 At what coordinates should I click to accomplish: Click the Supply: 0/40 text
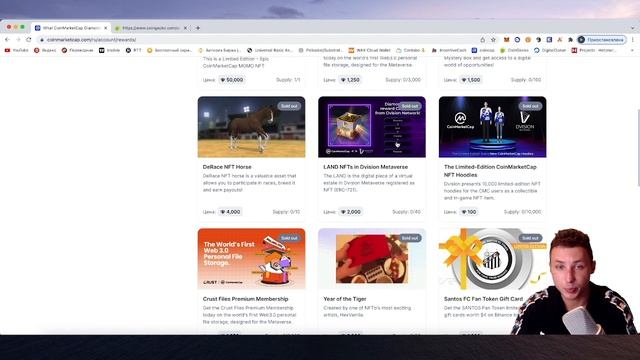(407, 212)
